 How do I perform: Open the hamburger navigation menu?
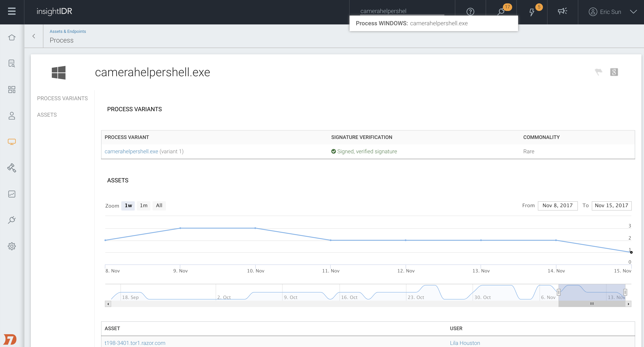pyautogui.click(x=12, y=11)
